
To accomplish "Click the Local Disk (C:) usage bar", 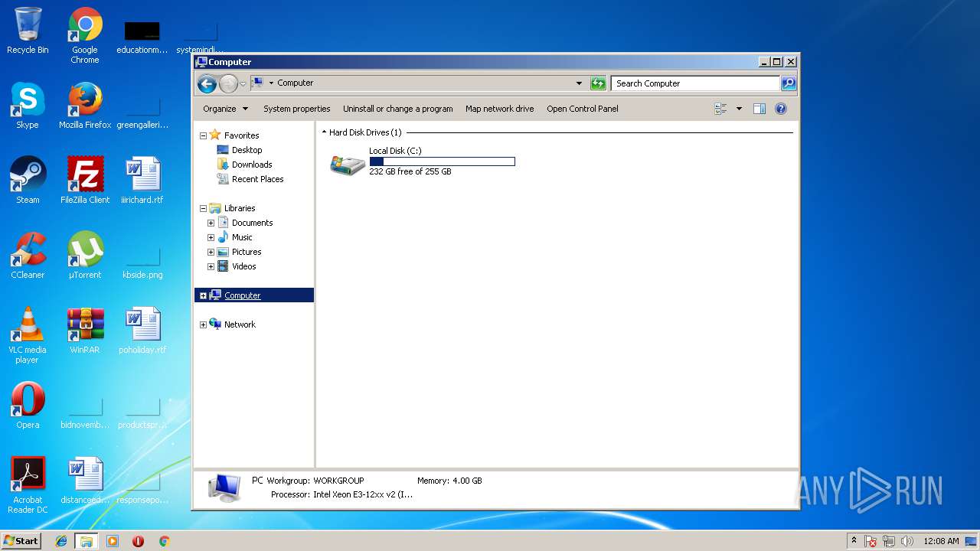I will pos(442,161).
